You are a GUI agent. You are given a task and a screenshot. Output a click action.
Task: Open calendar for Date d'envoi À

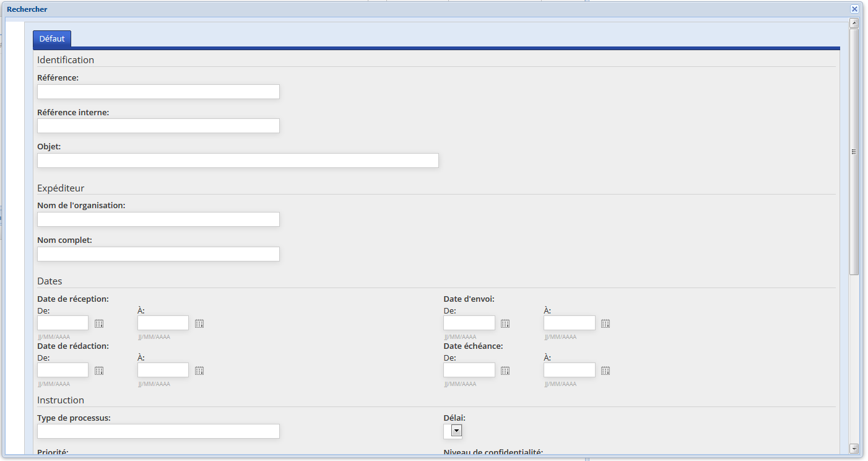click(x=605, y=323)
